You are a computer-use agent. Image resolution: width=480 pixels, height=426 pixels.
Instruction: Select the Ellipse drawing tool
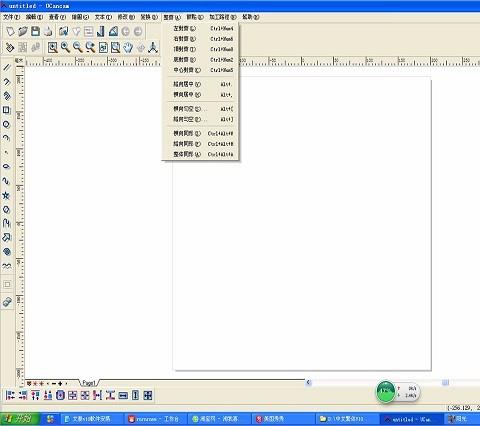click(7, 167)
